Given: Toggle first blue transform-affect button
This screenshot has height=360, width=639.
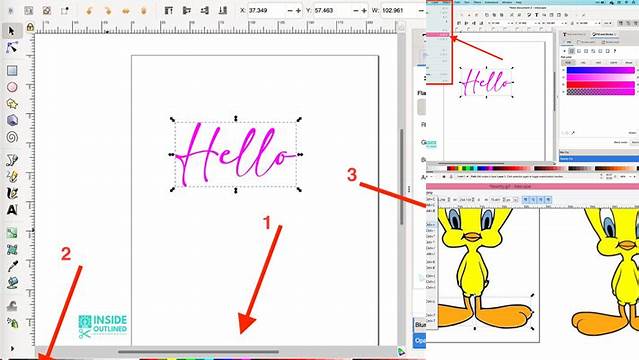Looking at the screenshot, I should (x=526, y=199).
